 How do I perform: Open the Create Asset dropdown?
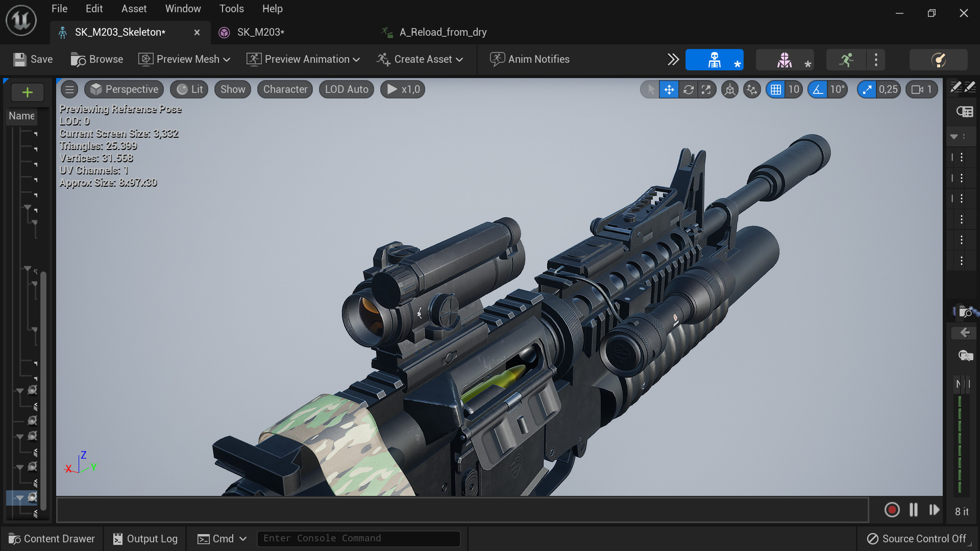click(x=420, y=59)
